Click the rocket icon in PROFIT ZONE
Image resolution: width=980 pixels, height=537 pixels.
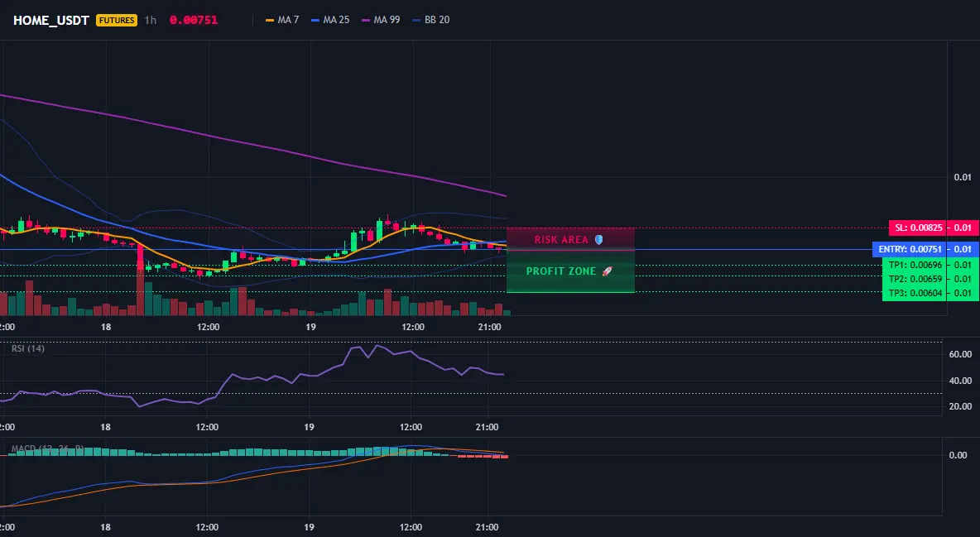607,271
